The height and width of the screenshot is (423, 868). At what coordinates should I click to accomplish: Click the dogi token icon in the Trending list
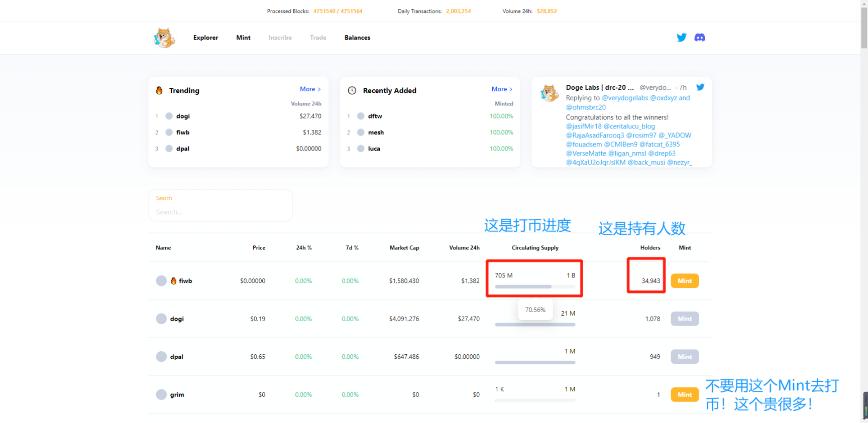169,116
